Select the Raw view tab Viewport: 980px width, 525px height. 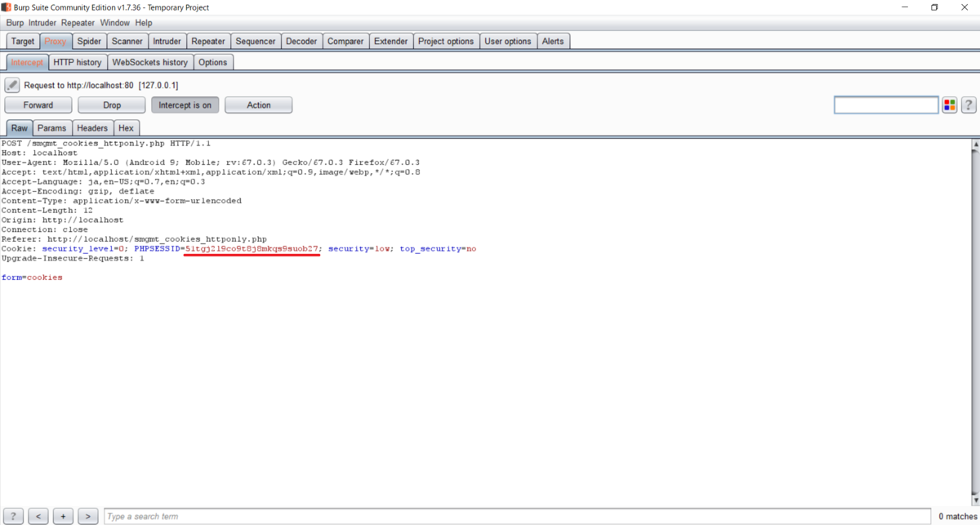20,128
